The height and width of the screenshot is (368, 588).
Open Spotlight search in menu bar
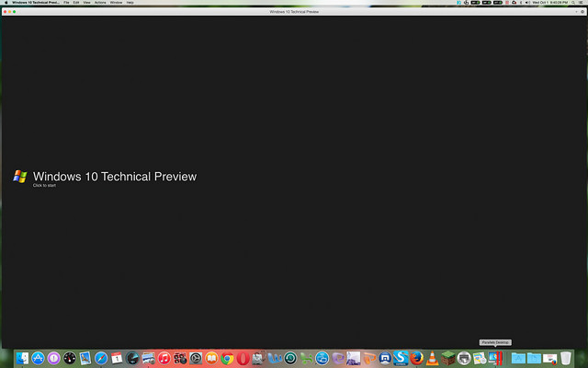(573, 2)
